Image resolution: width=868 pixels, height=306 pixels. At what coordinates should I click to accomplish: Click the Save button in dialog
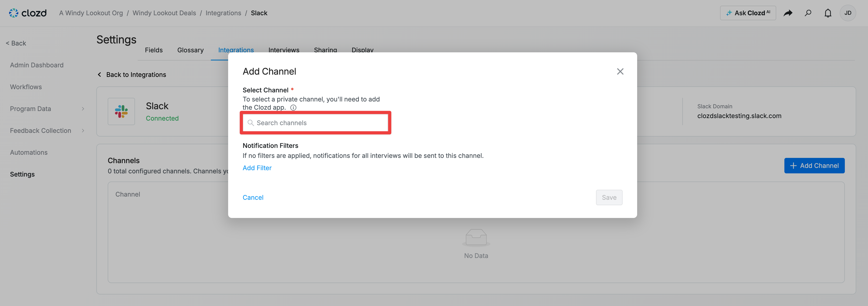point(609,197)
